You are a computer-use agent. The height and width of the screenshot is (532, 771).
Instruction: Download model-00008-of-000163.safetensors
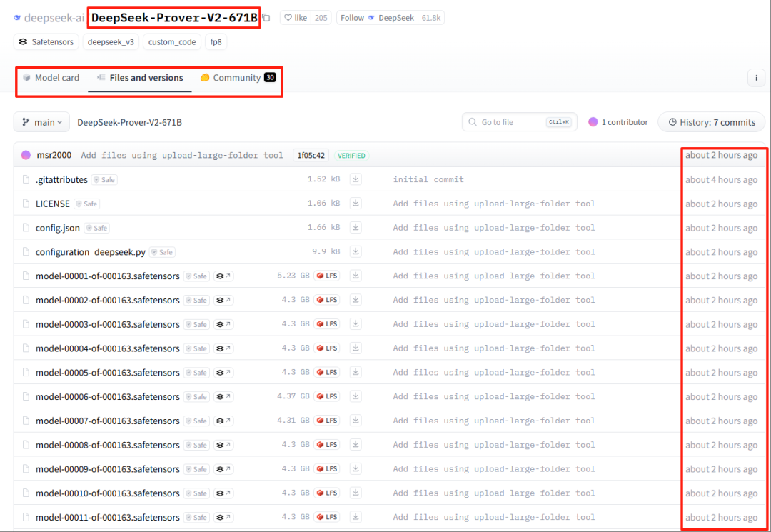[356, 444]
